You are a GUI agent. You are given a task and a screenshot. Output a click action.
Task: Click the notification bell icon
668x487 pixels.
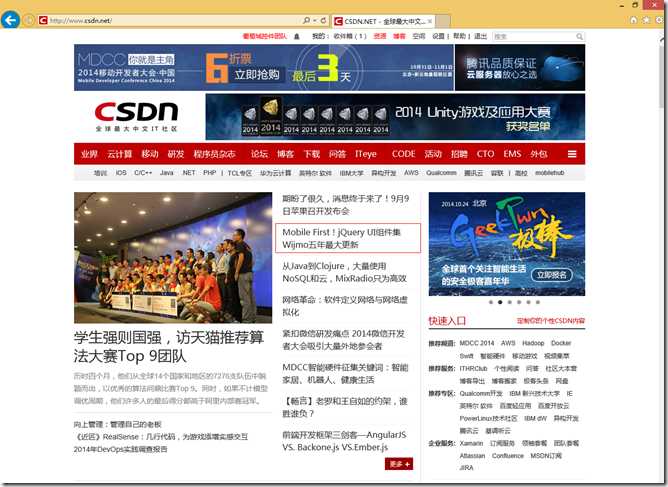(x=297, y=37)
